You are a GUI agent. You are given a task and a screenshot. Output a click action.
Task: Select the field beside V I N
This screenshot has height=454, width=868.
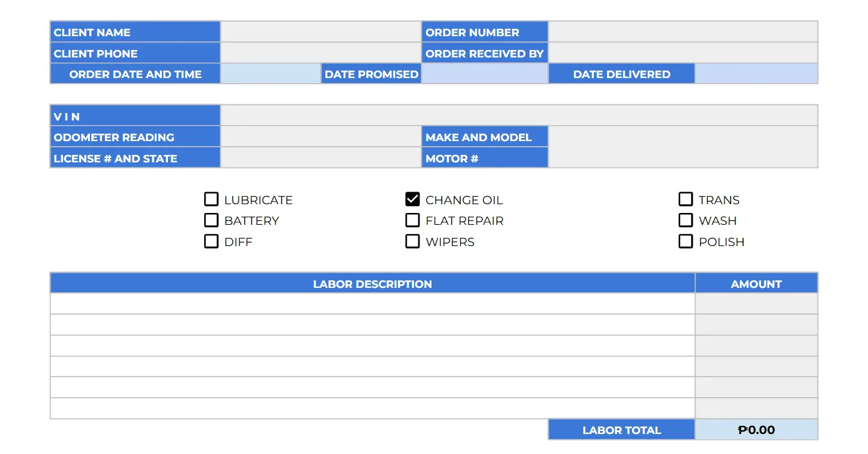(x=519, y=116)
